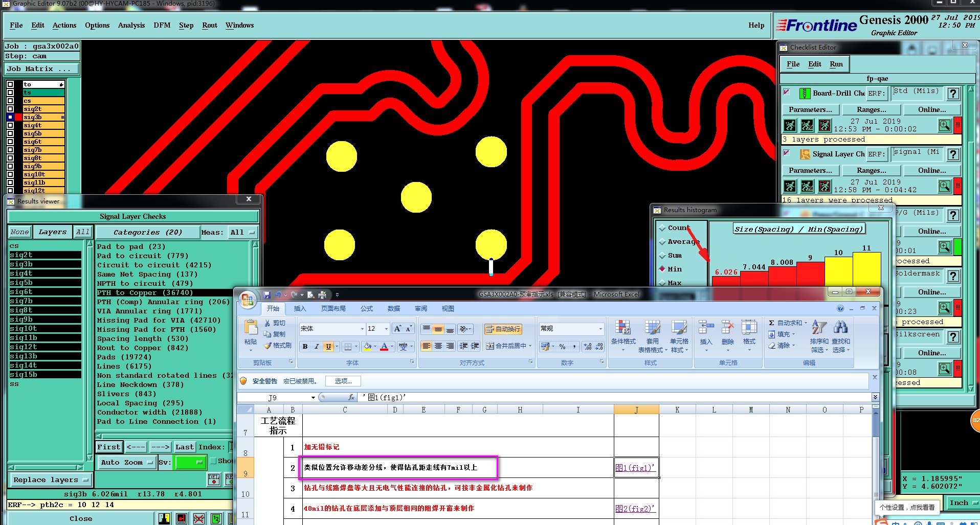Click Job Matrix button

click(42, 69)
